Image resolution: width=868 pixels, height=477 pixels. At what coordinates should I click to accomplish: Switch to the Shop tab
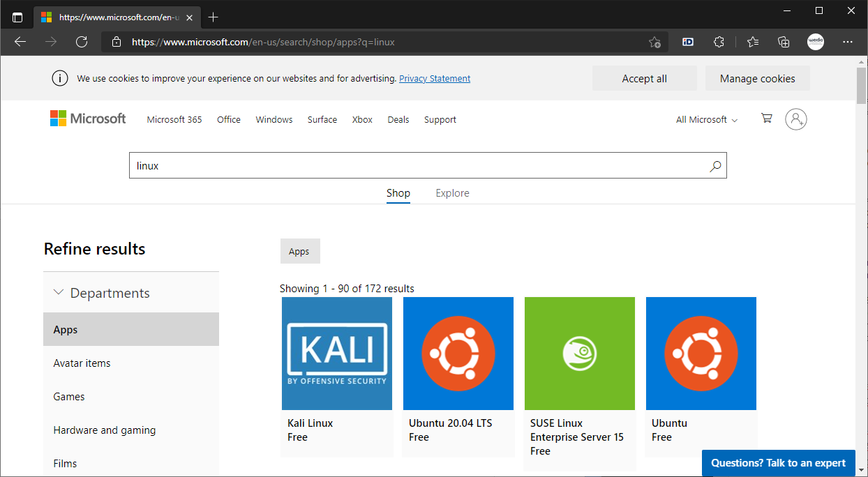tap(398, 193)
